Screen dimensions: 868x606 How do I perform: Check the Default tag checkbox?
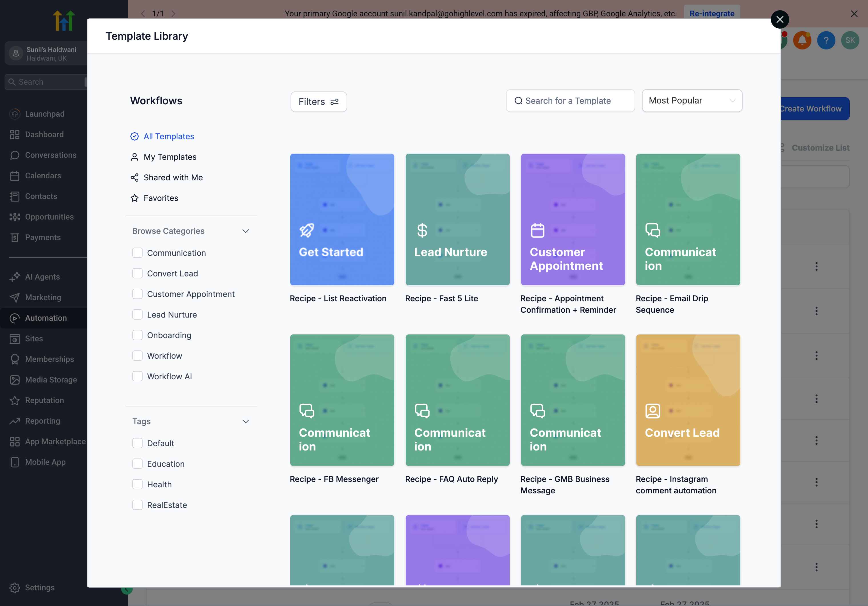click(x=137, y=443)
